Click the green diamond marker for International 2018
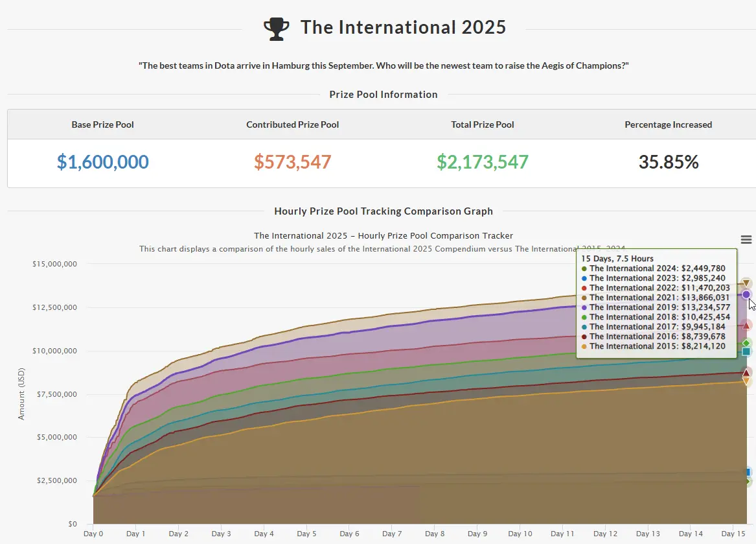Viewport: 756px width, 544px height. pos(746,343)
